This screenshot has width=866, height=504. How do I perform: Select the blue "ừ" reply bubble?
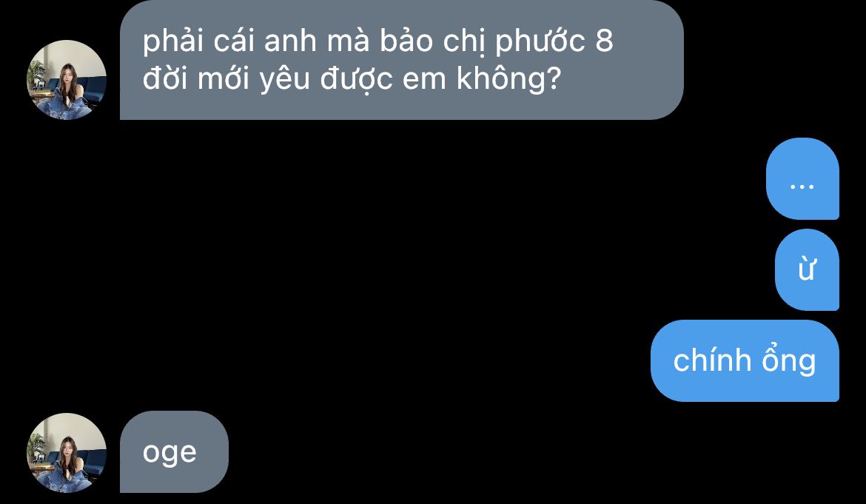(807, 270)
